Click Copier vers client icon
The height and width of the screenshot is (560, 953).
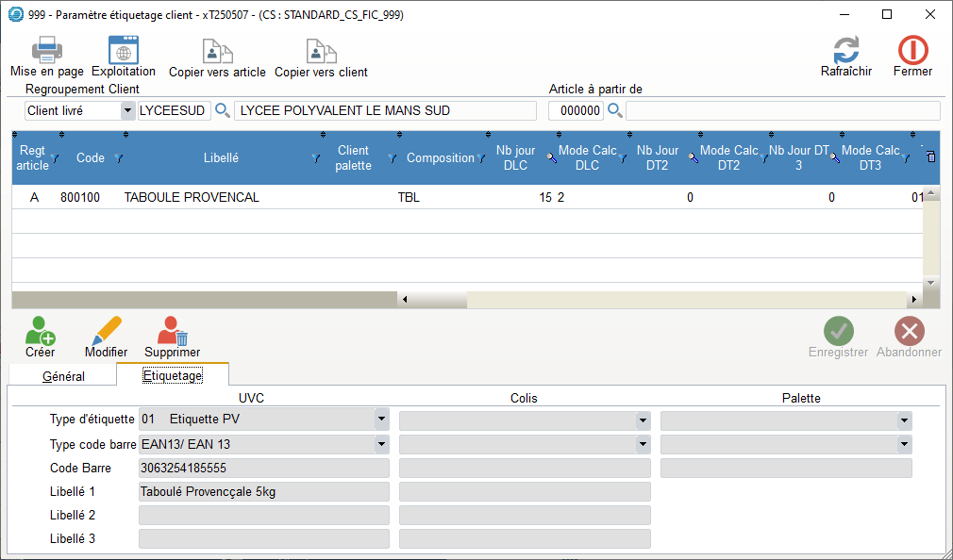pos(321,50)
